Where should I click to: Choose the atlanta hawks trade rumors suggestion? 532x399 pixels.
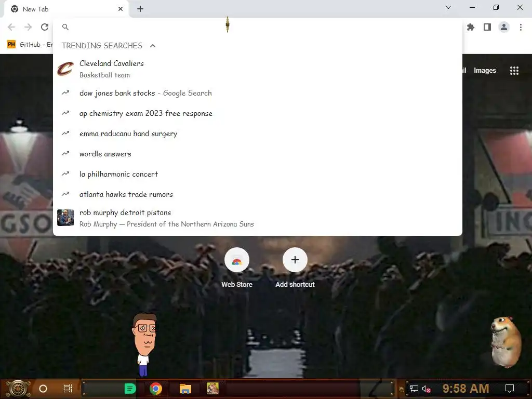pos(258,194)
